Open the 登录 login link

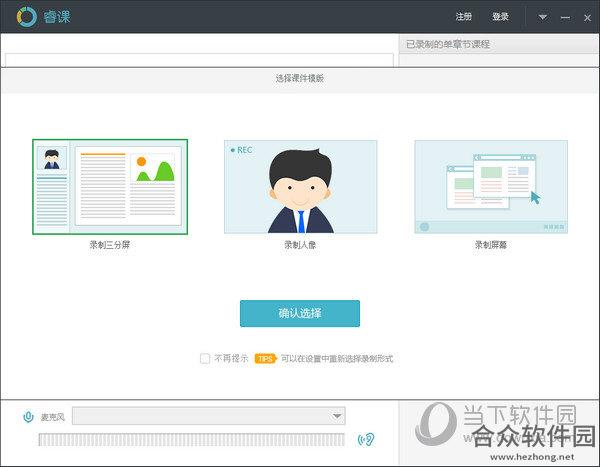coord(500,16)
